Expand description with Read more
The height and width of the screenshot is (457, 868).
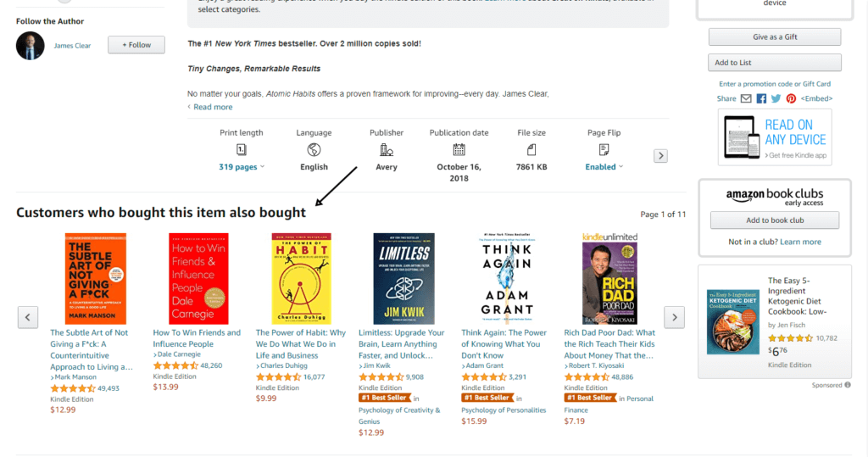pyautogui.click(x=212, y=107)
